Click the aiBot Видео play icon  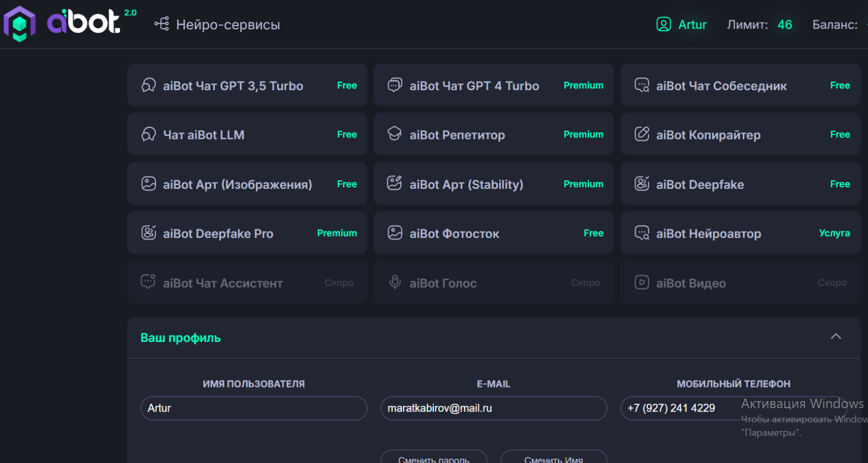coord(642,282)
